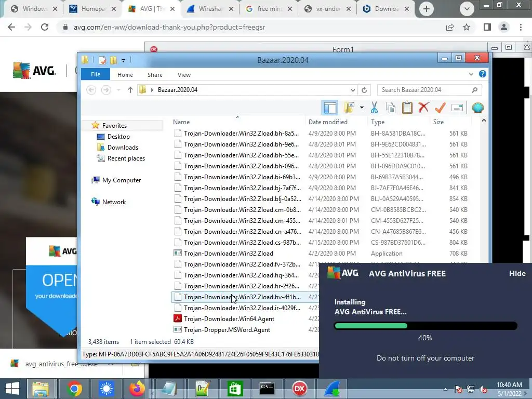Viewport: 532px width, 399px height.
Task: Select My Computer in navigation pane
Action: pyautogui.click(x=121, y=180)
